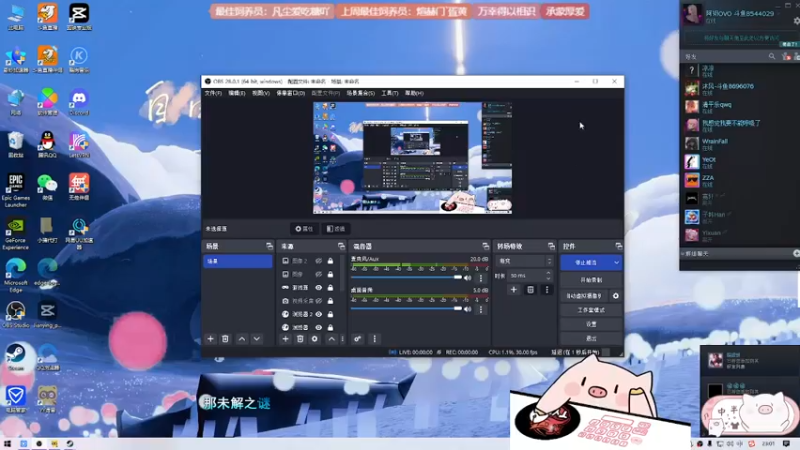Screen dimensions: 800x450
Task: Unlock the 浏览器 2 source
Action: click(330, 314)
